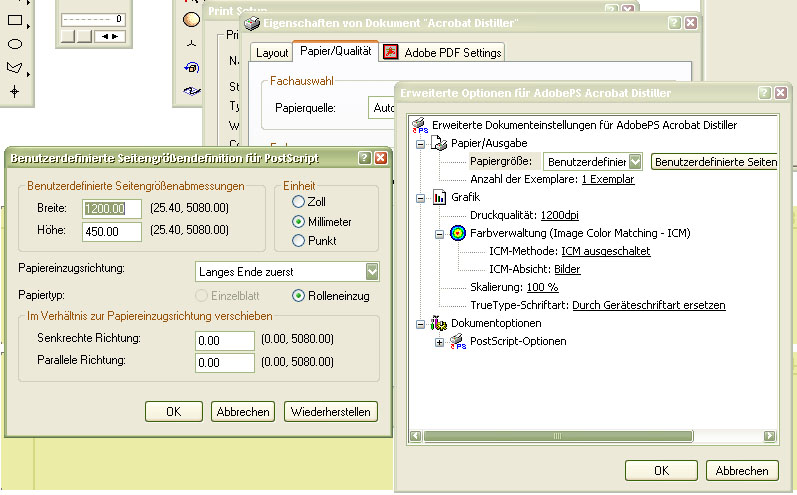Screen dimensions: 797x495
Task: Click OK in the Erweiterte Optionen dialog
Action: coord(661,471)
